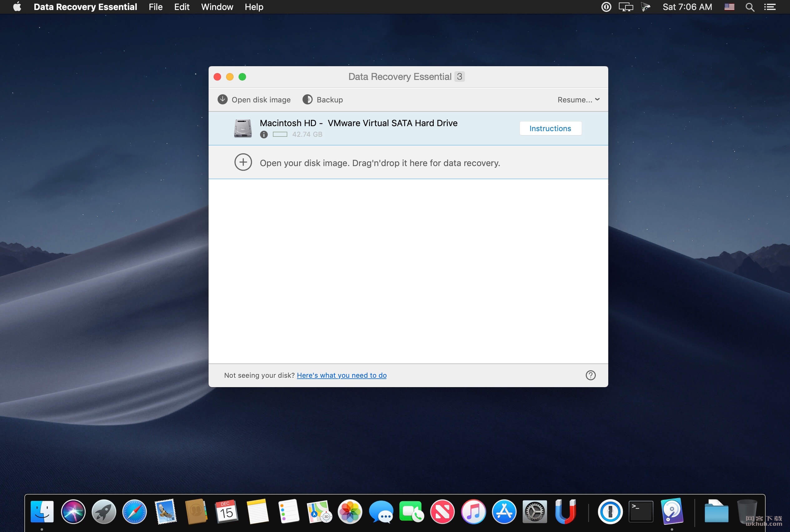Click the clock showing Sat 7:06 AM

(x=687, y=7)
